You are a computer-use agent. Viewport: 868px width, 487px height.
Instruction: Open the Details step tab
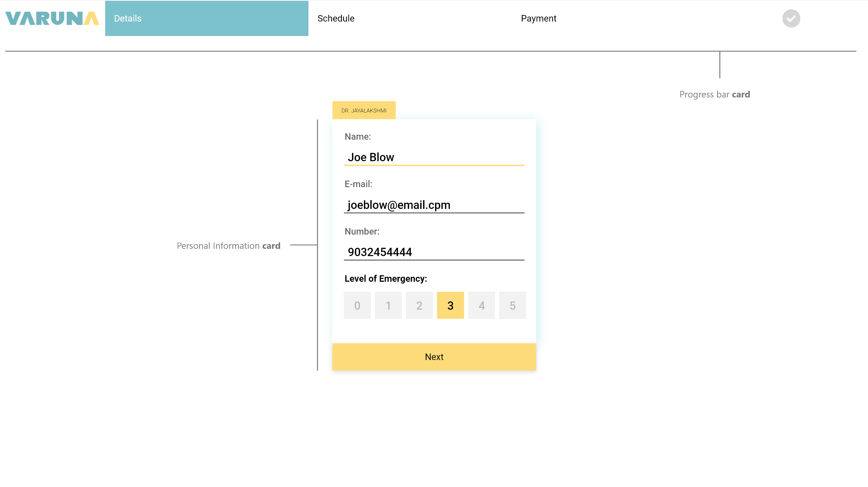(x=206, y=18)
